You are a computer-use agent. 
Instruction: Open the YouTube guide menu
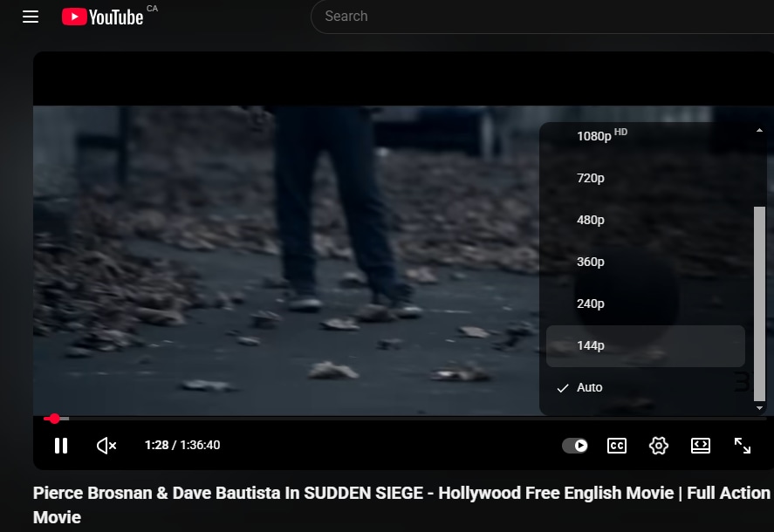pyautogui.click(x=30, y=17)
